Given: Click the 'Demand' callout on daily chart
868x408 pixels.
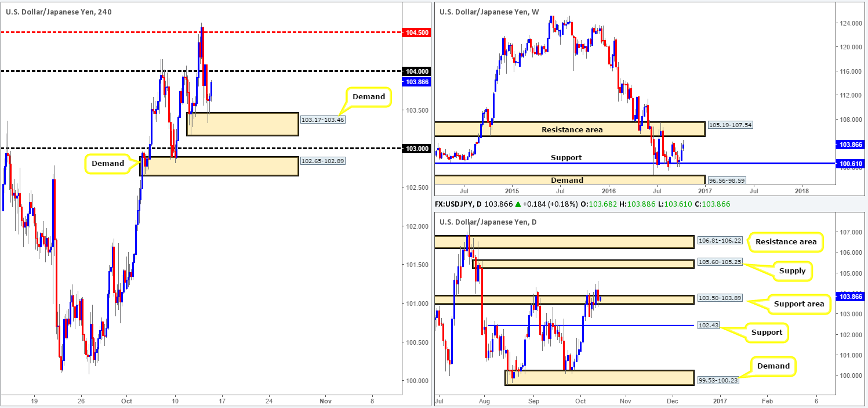Looking at the screenshot, I should click(773, 366).
